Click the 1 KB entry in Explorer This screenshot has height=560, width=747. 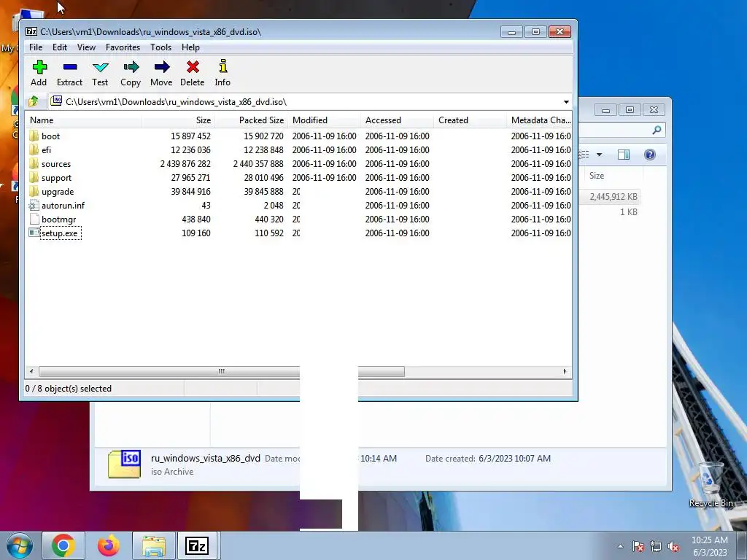pos(628,212)
